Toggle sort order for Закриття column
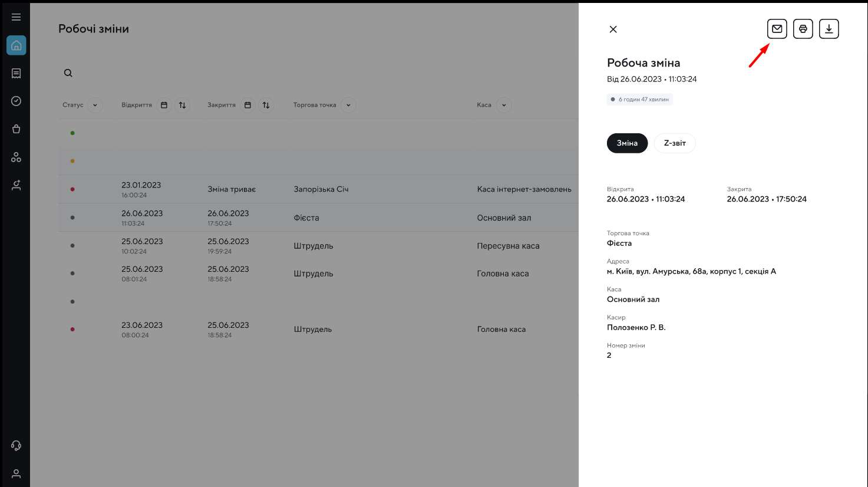 point(266,105)
